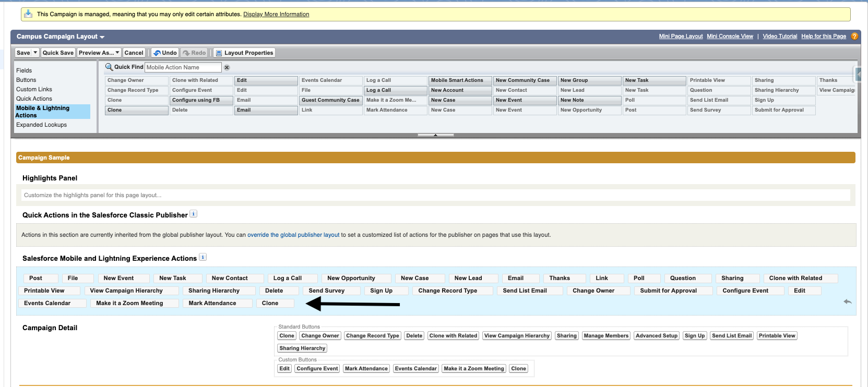Select Fields in the palette category list

click(24, 70)
